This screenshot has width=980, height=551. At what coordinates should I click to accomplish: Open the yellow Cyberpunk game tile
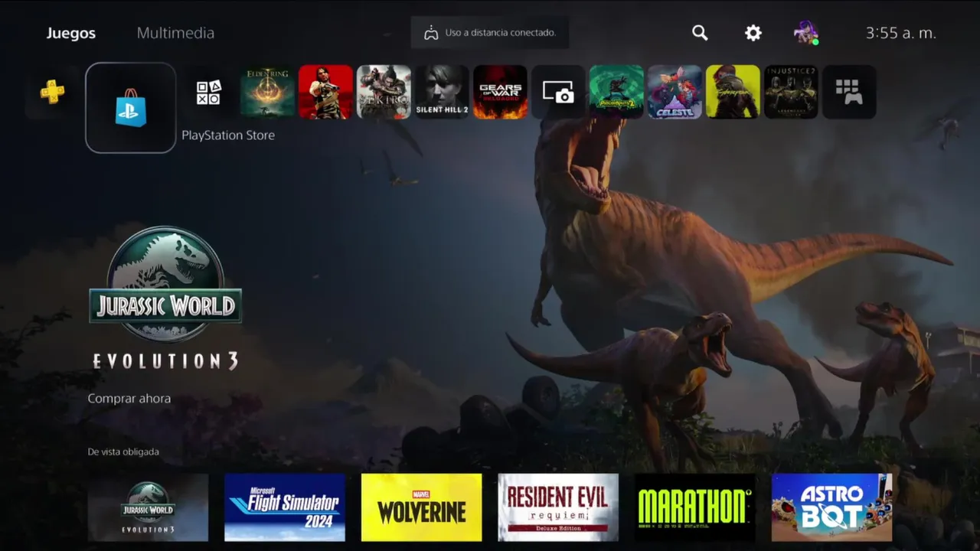pos(733,92)
